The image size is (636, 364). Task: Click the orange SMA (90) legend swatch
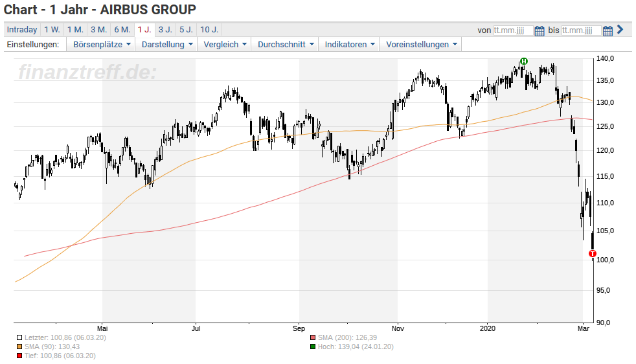(19, 347)
